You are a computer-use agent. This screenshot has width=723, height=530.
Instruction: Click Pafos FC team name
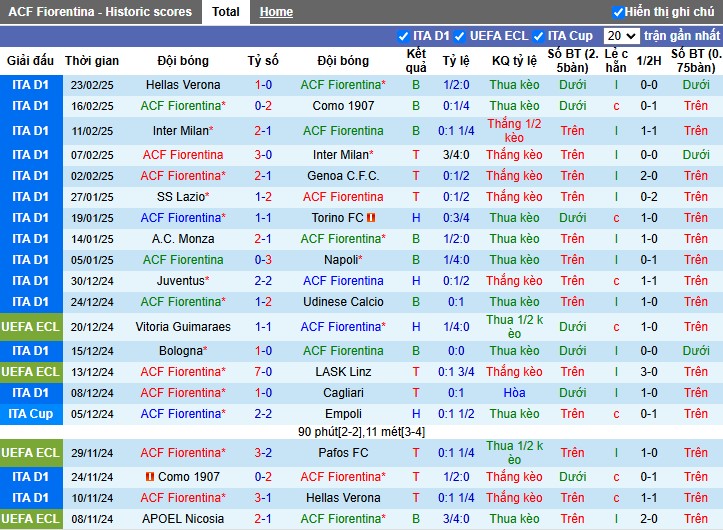pos(343,453)
